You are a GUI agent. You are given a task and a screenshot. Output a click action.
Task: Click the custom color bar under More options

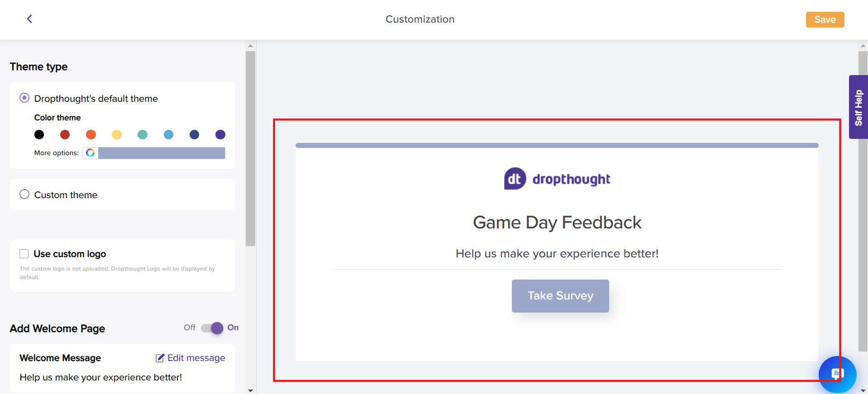point(162,153)
